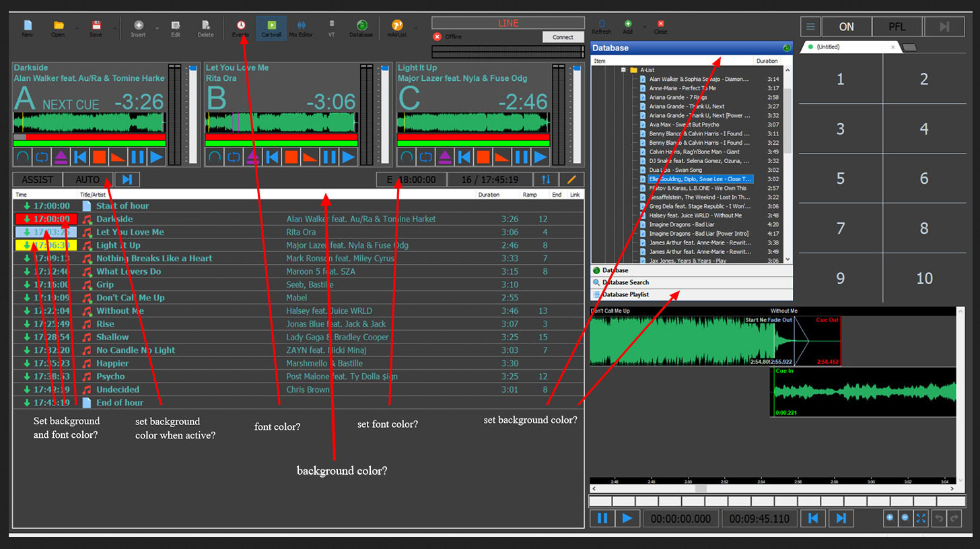980x549 pixels.
Task: Stop Player A with the orange square
Action: point(99,158)
